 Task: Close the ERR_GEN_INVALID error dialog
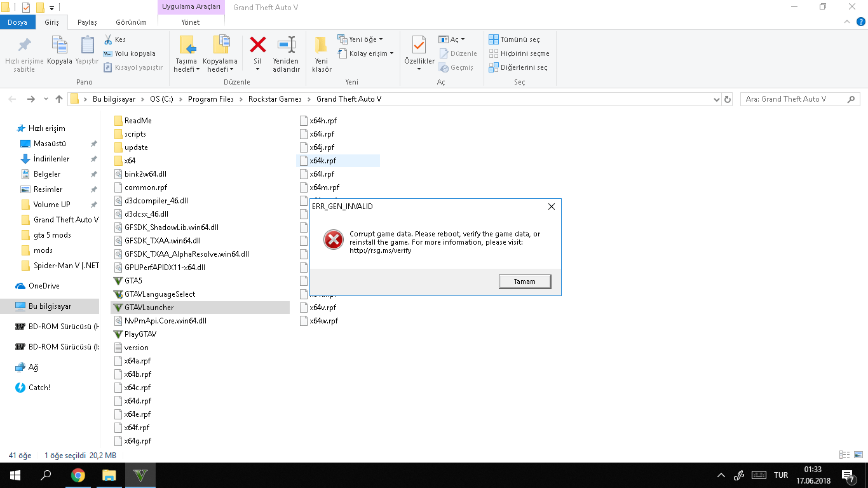[x=551, y=207]
